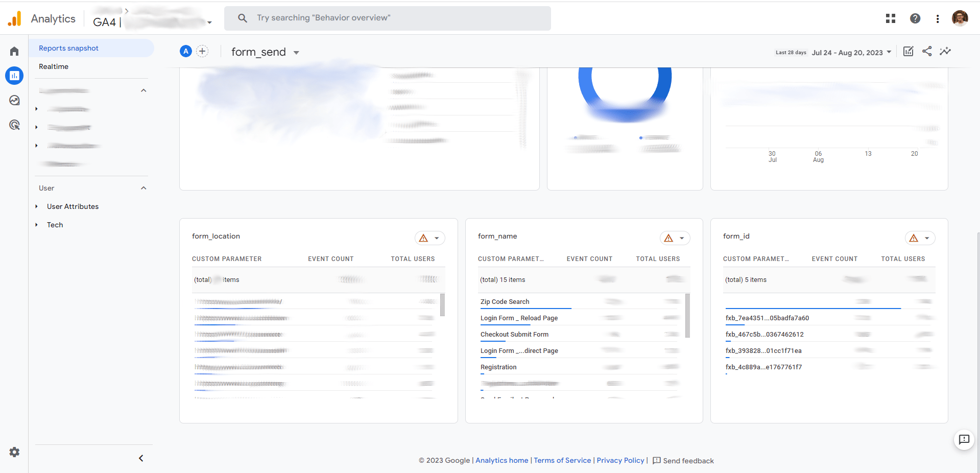This screenshot has height=473, width=980.
Task: Open the form_id card dropdown arrow
Action: (x=927, y=238)
